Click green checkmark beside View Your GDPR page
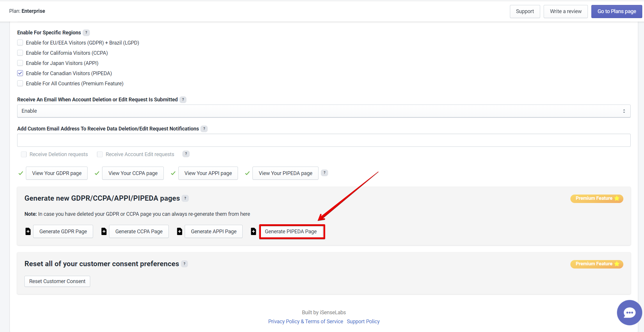644x332 pixels. pos(21,173)
